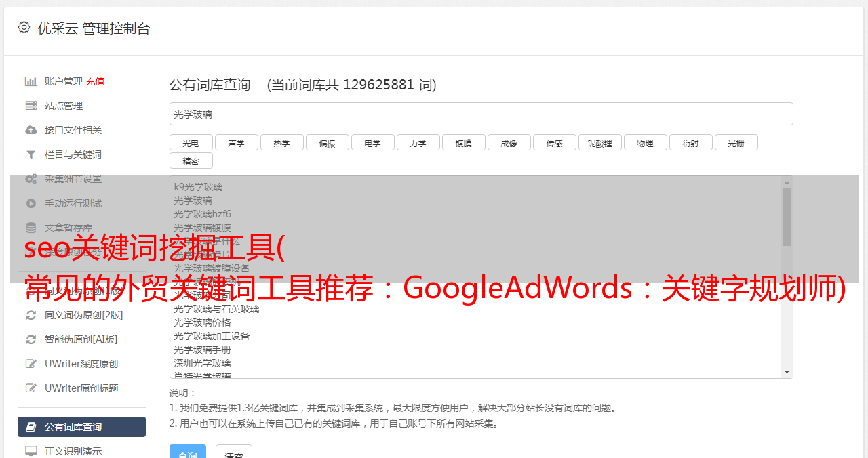Click the 充值 recharge link
The width and height of the screenshot is (868, 458).
coord(95,81)
